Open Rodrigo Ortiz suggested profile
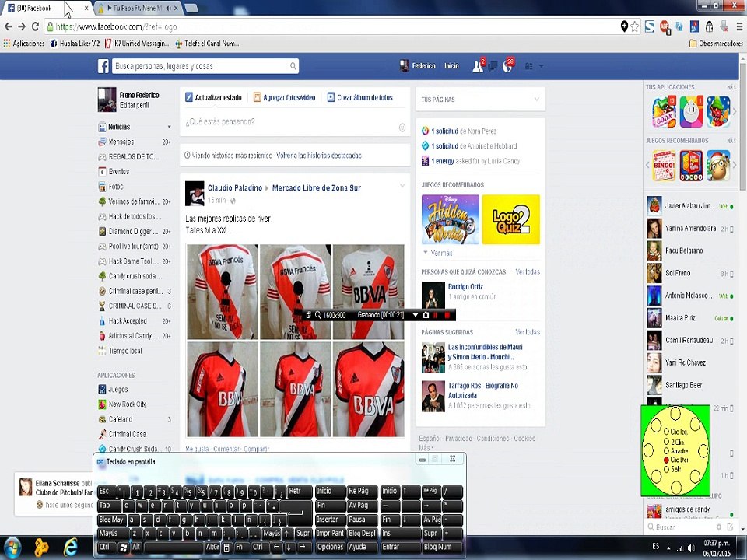The height and width of the screenshot is (560, 747). (465, 287)
